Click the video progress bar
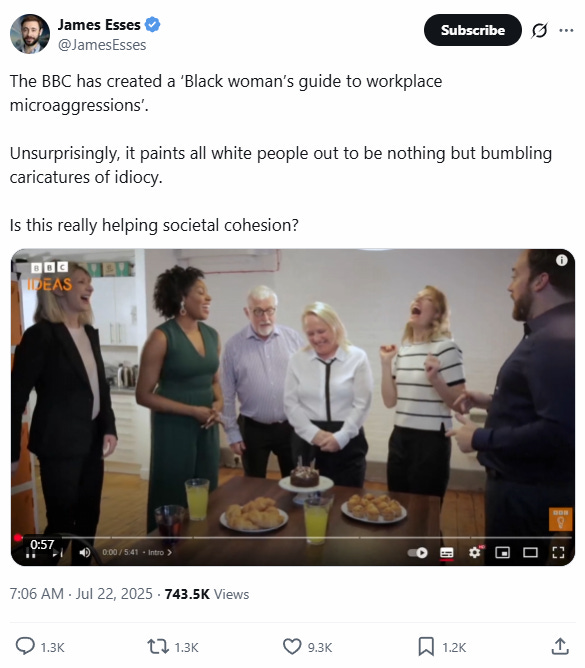Viewport: 585px width, 668px height. 292,538
